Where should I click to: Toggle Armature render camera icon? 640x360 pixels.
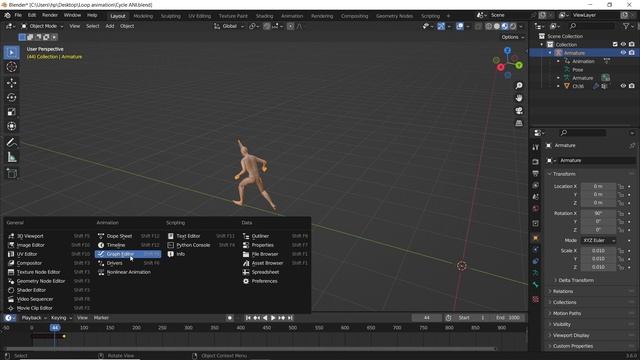(632, 53)
